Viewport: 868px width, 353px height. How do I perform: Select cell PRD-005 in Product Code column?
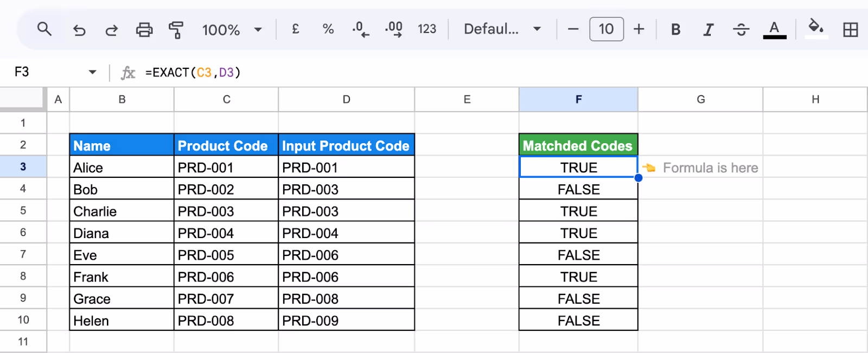click(x=226, y=254)
